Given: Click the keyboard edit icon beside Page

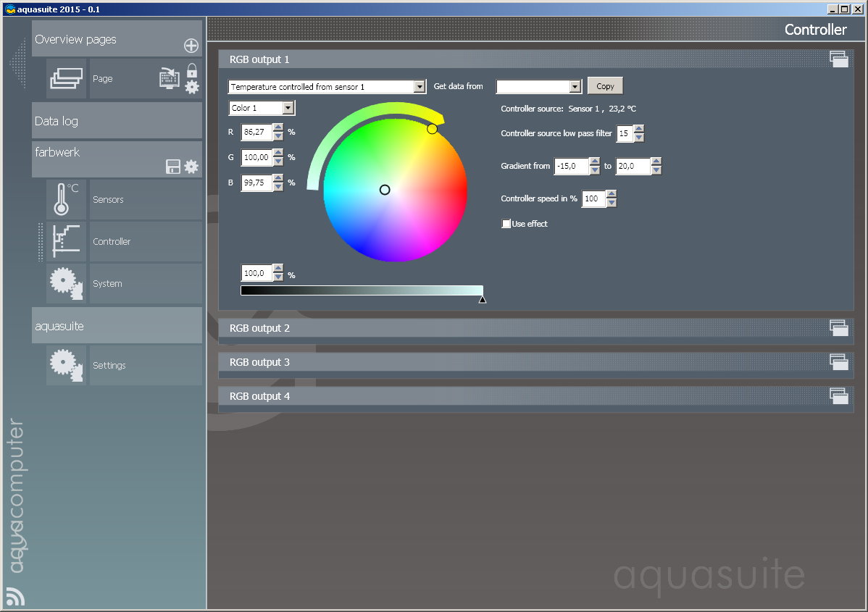Looking at the screenshot, I should [170, 78].
